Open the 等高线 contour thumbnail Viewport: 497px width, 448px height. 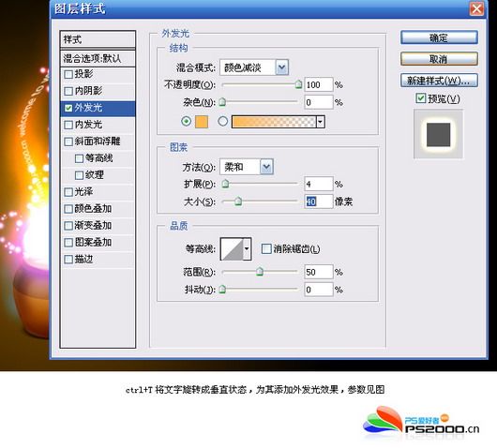232,249
